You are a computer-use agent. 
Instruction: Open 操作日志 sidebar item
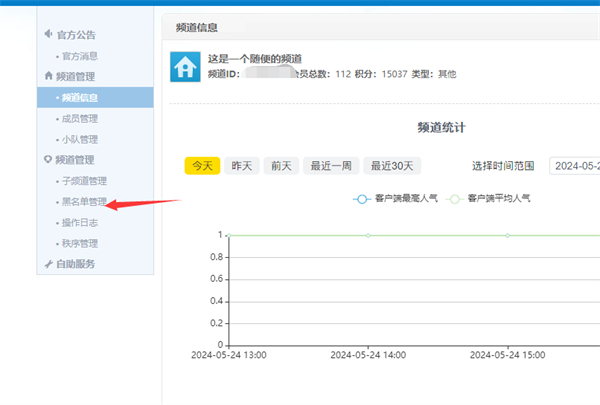tap(80, 222)
